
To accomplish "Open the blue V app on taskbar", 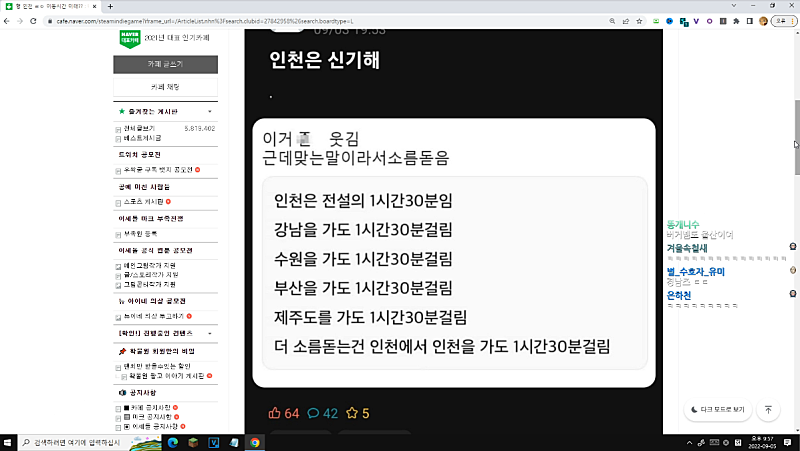I will [x=213, y=442].
